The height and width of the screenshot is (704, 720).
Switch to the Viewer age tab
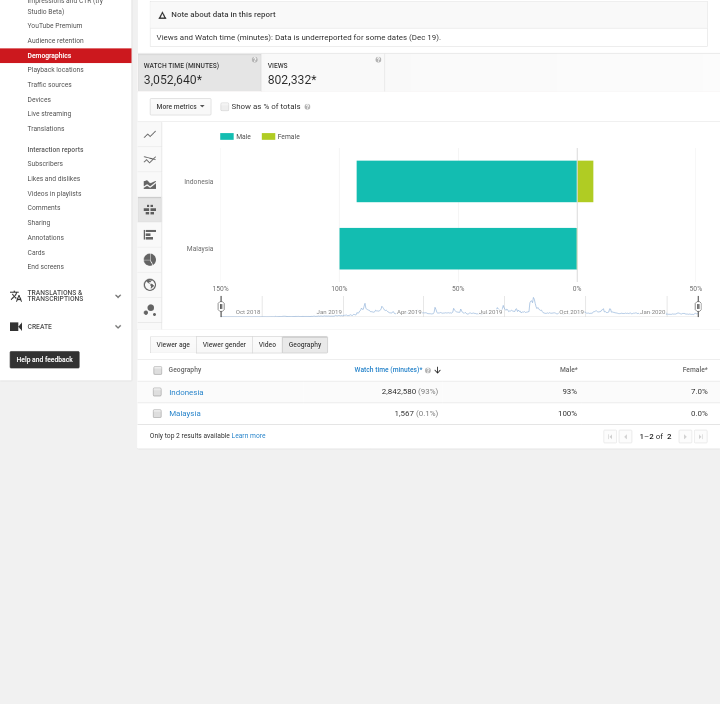[173, 344]
